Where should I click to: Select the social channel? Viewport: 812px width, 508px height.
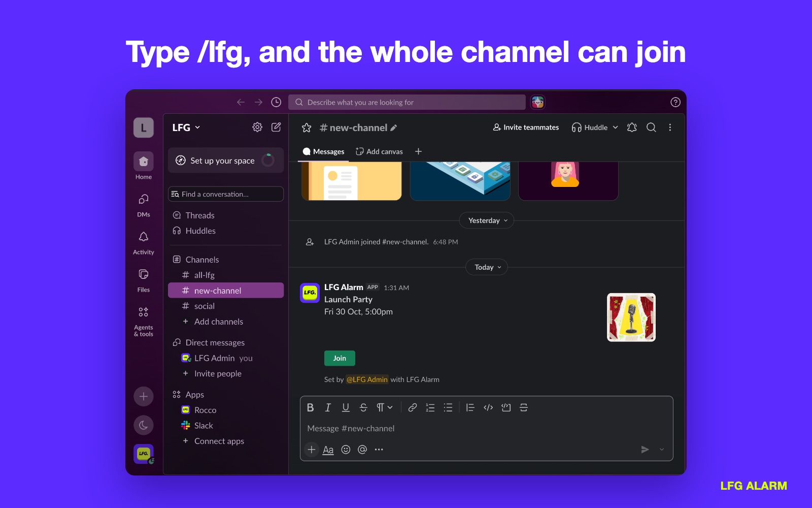pyautogui.click(x=226, y=306)
